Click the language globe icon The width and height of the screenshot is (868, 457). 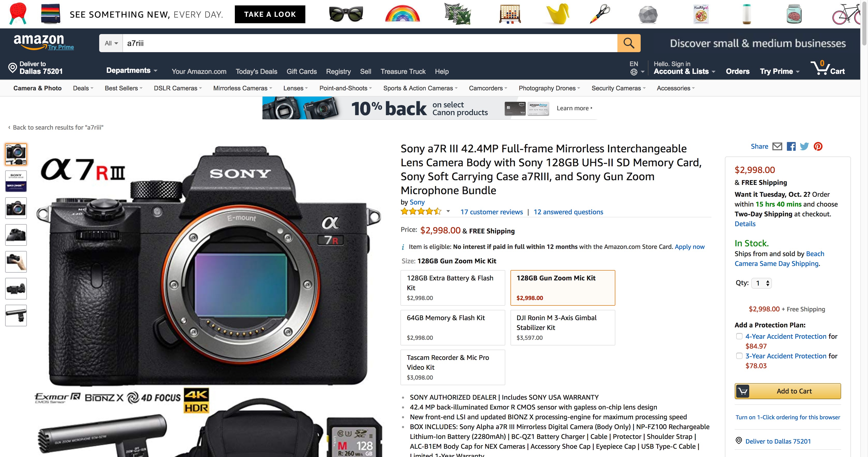click(634, 72)
